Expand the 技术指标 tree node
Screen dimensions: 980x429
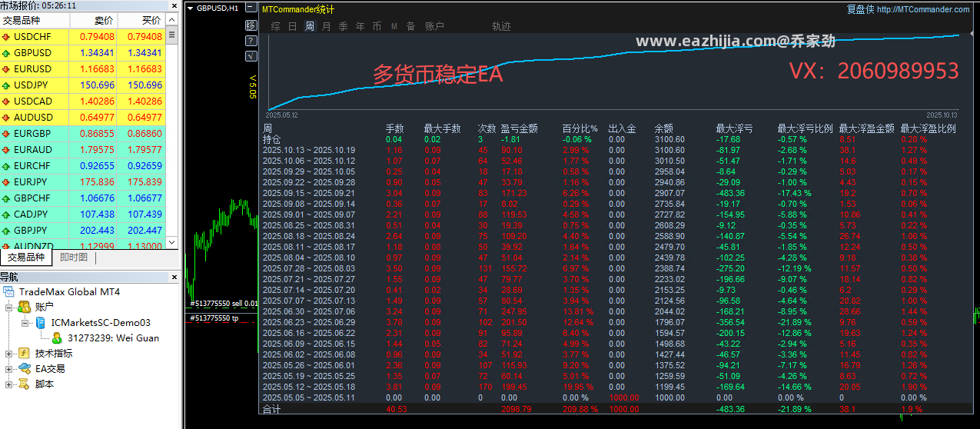pyautogui.click(x=9, y=354)
